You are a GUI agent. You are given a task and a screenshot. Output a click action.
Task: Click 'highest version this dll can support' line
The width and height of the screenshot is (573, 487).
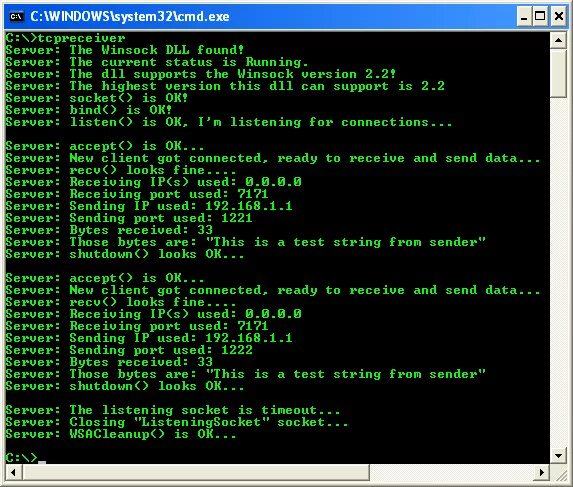point(225,86)
